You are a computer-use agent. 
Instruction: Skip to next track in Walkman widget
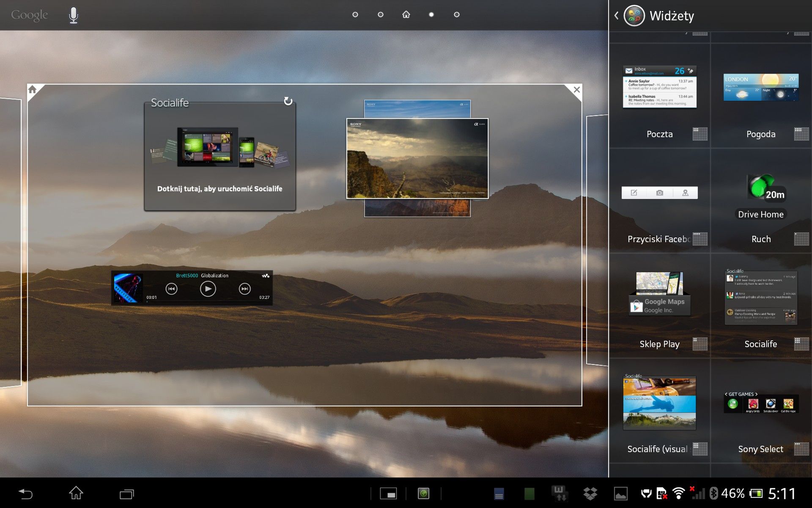pos(244,289)
